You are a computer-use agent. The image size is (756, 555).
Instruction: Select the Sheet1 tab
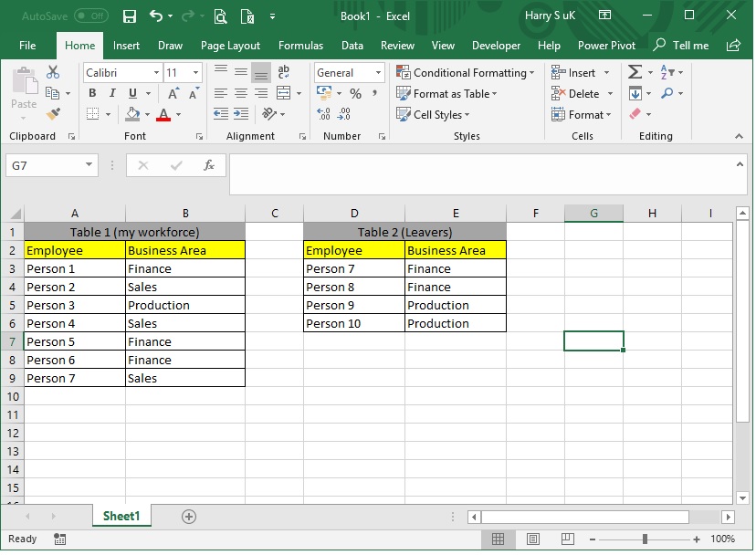[121, 516]
